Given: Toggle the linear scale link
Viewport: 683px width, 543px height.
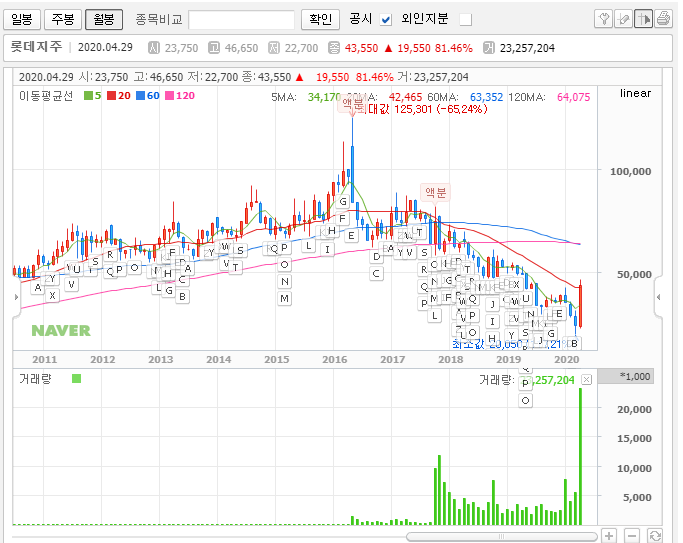Looking at the screenshot, I should pyautogui.click(x=636, y=93).
